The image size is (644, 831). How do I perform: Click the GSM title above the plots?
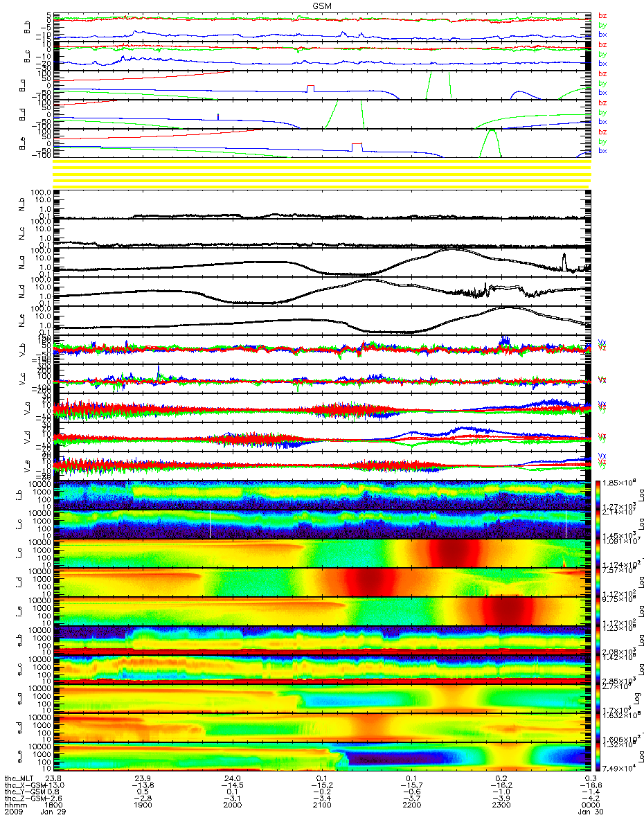321,6
